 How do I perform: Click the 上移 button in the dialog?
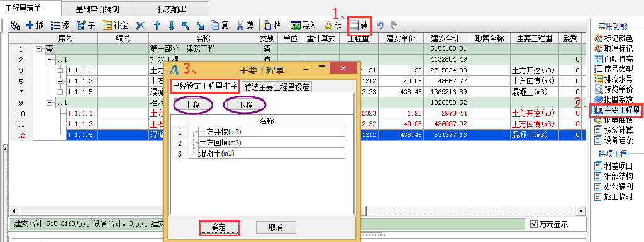tap(193, 105)
